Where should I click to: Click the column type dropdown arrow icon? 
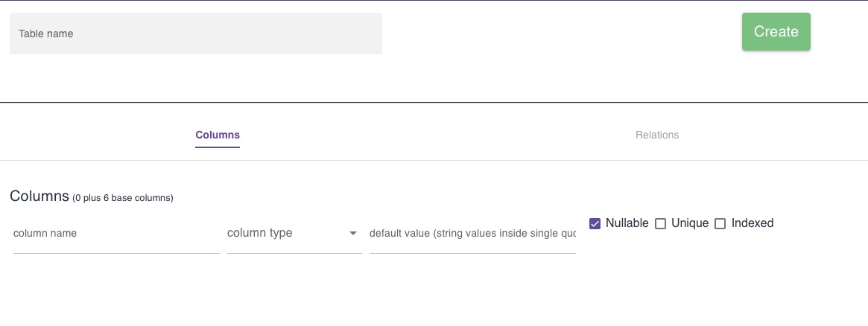353,234
